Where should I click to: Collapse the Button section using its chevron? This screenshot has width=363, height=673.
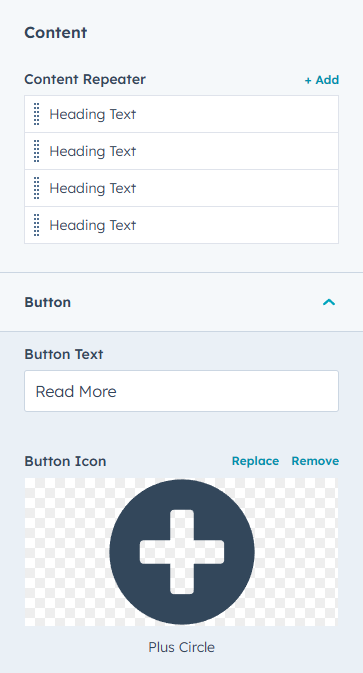(x=329, y=302)
